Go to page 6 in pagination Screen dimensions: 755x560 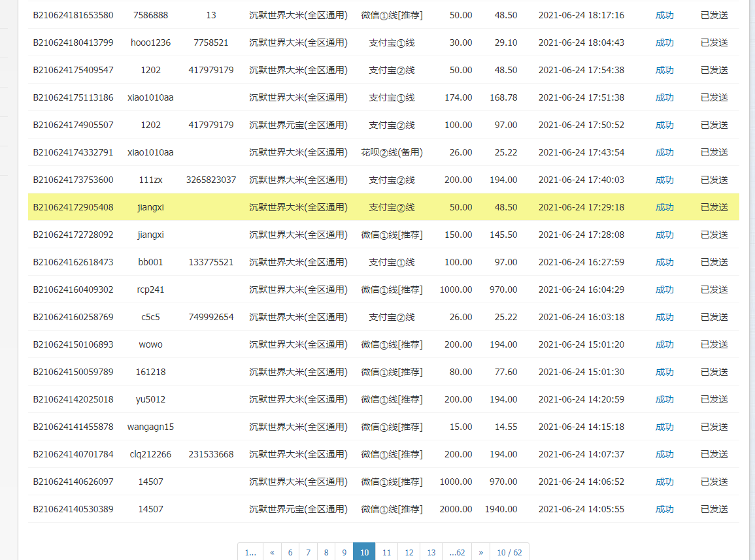click(290, 552)
